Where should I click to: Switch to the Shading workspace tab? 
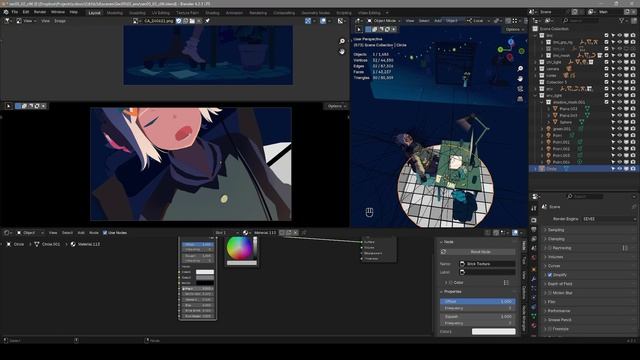(212, 13)
